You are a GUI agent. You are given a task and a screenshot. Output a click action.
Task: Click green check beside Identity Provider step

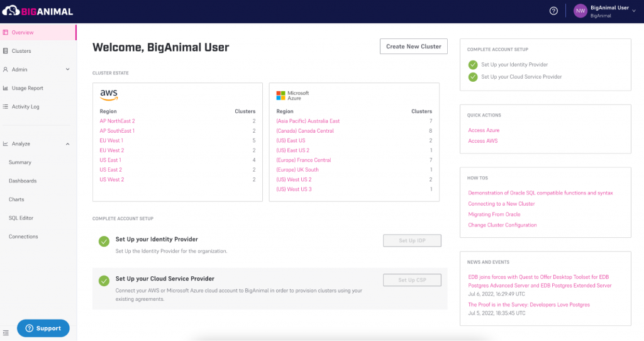point(104,242)
